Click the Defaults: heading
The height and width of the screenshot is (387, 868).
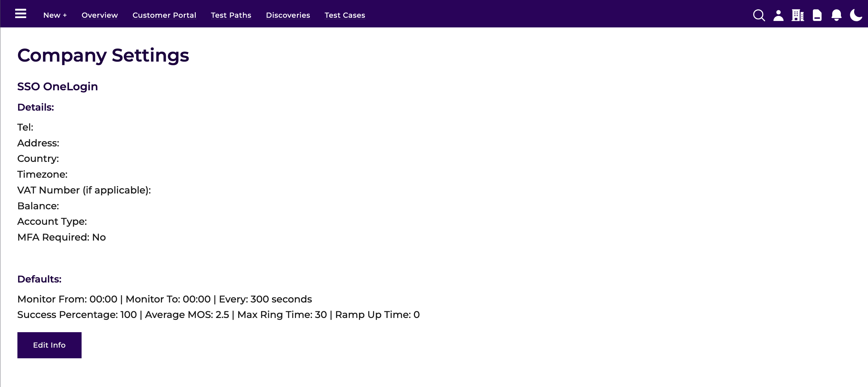pyautogui.click(x=39, y=279)
